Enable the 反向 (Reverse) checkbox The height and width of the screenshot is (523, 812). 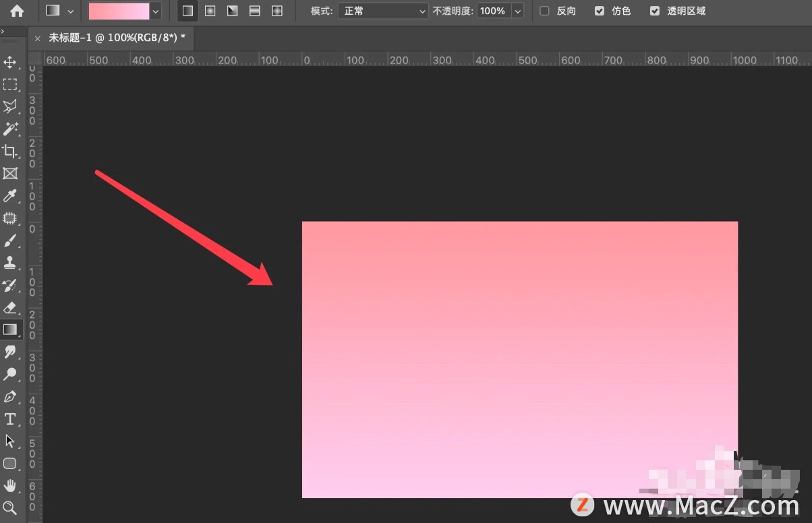(545, 11)
